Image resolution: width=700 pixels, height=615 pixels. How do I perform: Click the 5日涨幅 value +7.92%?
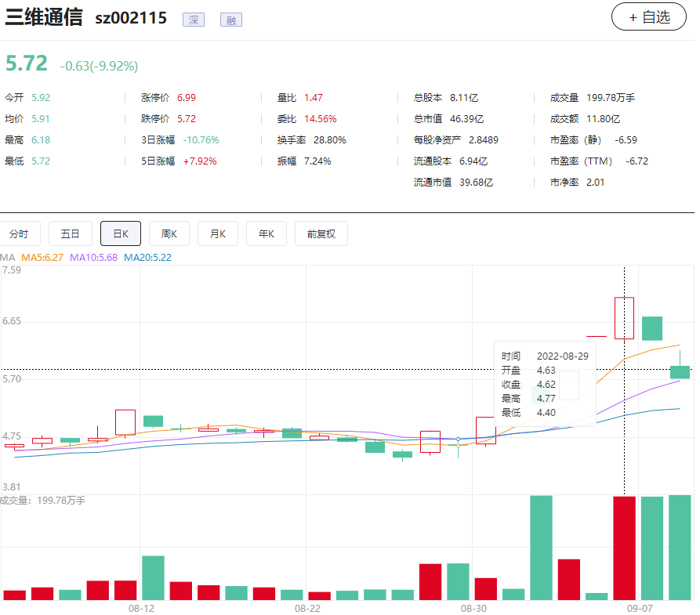point(200,161)
